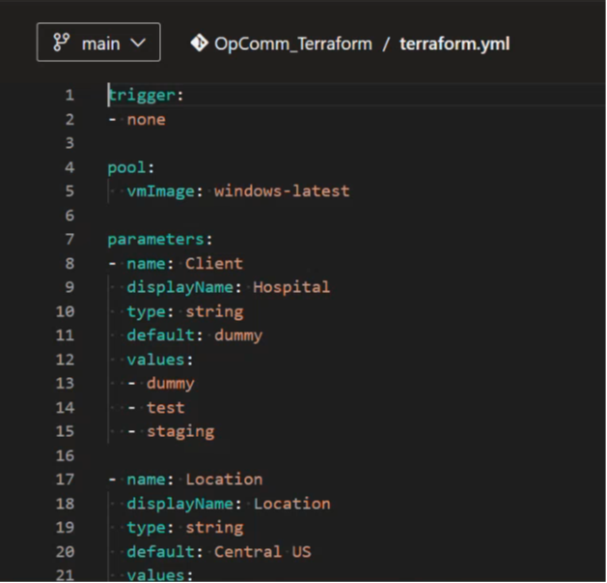
Task: Click the pool: keyword on line 4
Action: [129, 167]
